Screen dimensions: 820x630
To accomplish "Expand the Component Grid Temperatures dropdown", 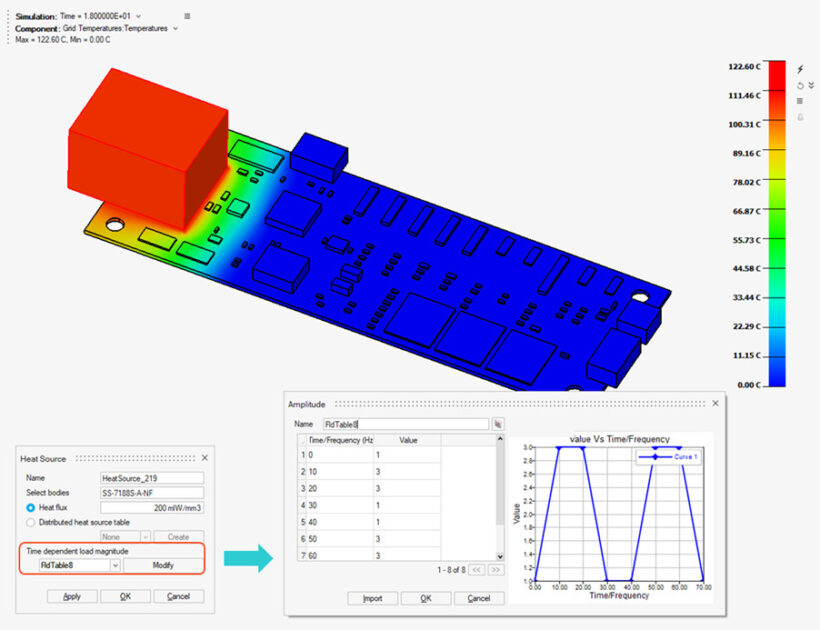I will pos(176,29).
